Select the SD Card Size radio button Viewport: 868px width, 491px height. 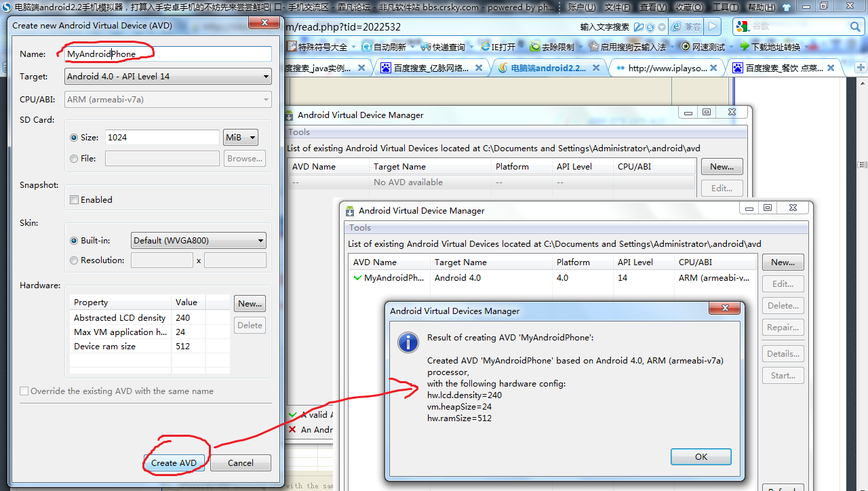tap(74, 138)
